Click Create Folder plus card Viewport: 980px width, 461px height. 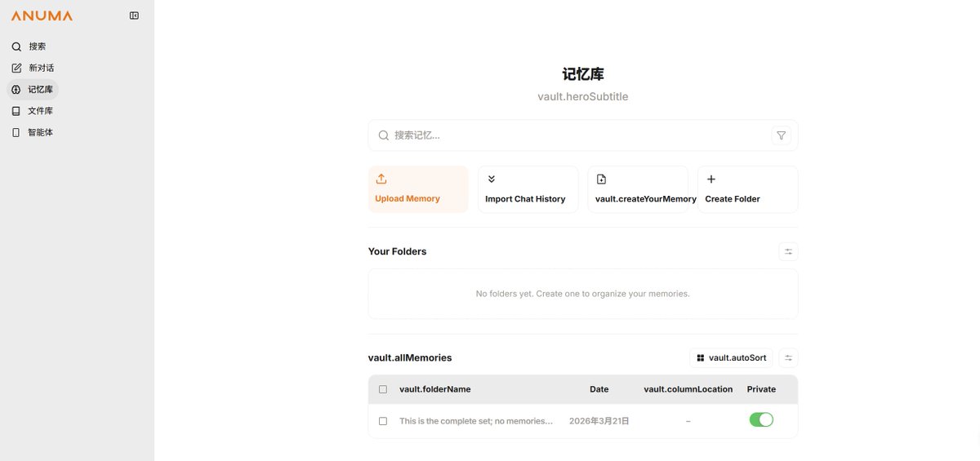point(747,189)
